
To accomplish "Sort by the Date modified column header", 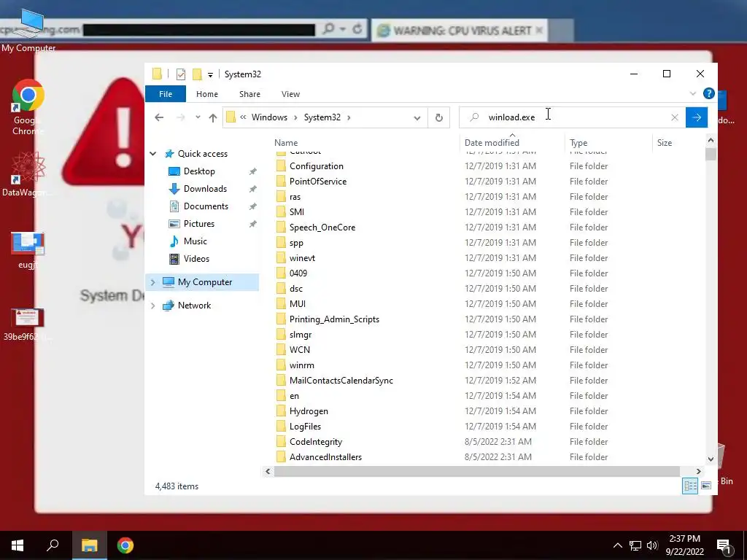I will tap(492, 142).
